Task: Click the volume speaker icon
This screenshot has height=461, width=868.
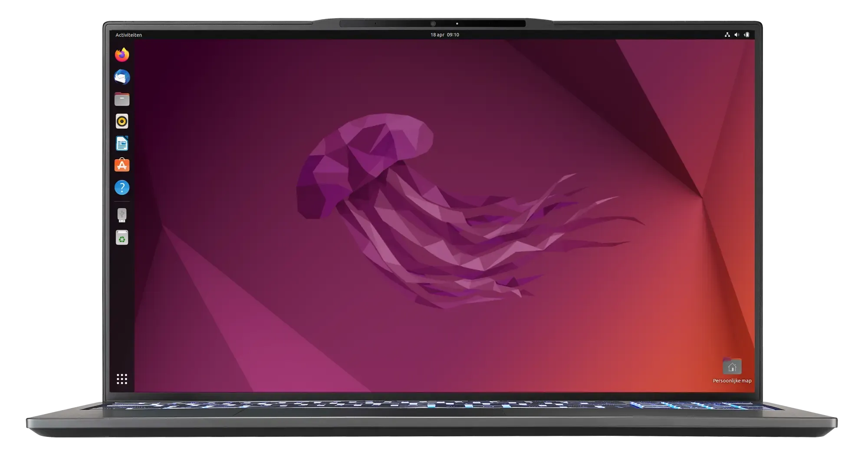Action: (737, 35)
